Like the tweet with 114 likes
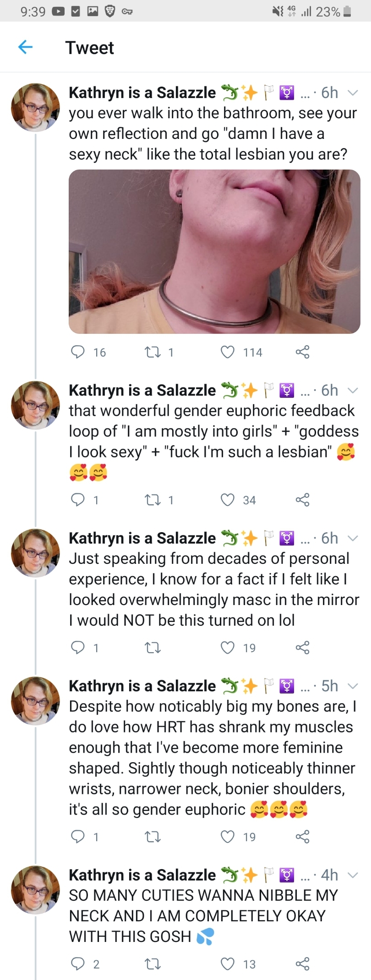This screenshot has height=980, width=371. [228, 352]
